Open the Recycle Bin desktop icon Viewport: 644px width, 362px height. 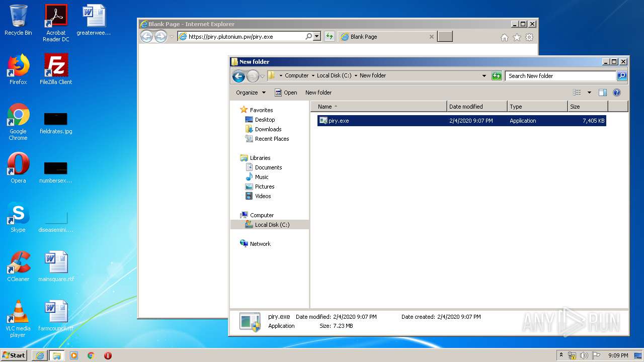18,20
